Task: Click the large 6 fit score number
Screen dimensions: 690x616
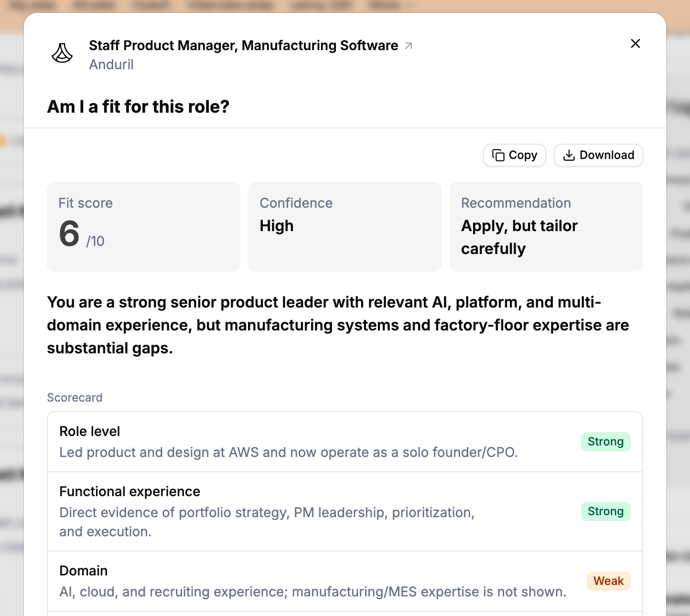Action: (69, 234)
